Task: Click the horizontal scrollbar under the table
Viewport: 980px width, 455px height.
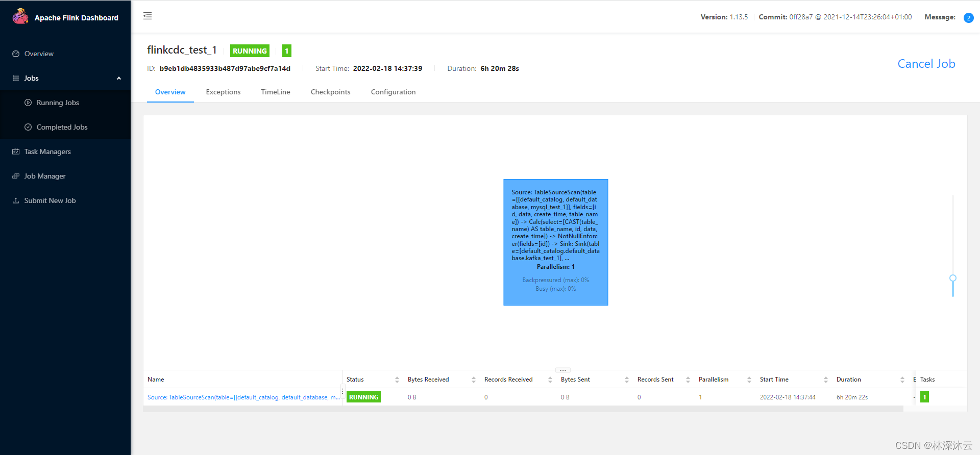Action: pyautogui.click(x=523, y=409)
